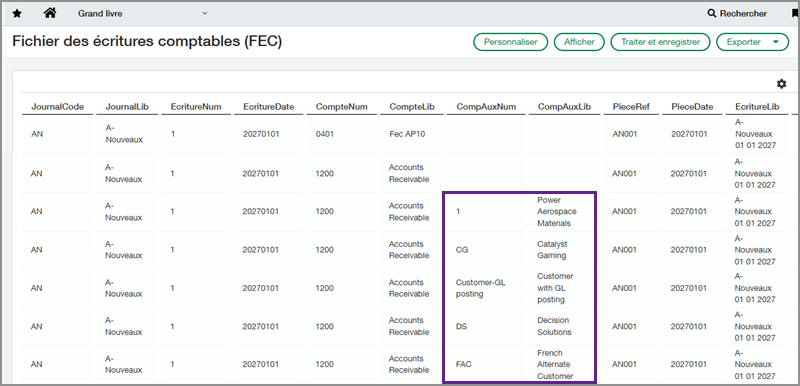
Task: Select the Decision Solutions cell
Action: 554,326
